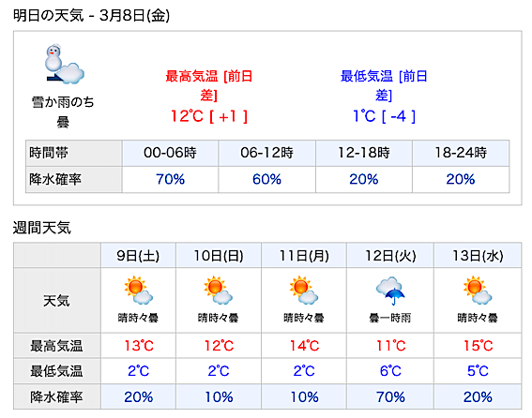532x418 pixels.
Task: Click the sunny-cloudy icon for 9日(土)
Action: [138, 291]
